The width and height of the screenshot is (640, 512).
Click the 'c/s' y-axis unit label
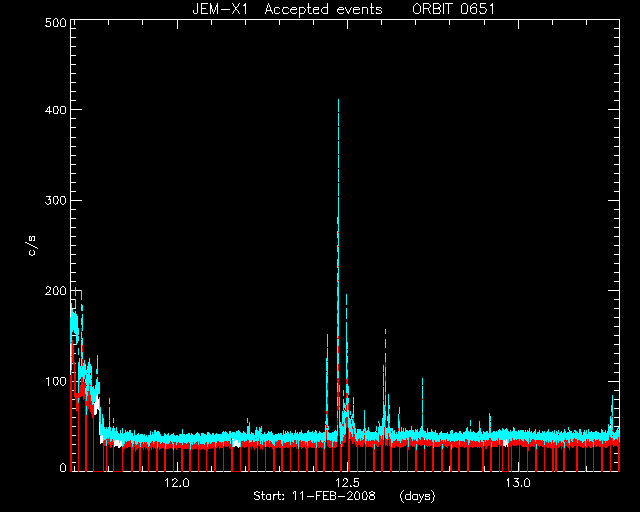pyautogui.click(x=32, y=246)
